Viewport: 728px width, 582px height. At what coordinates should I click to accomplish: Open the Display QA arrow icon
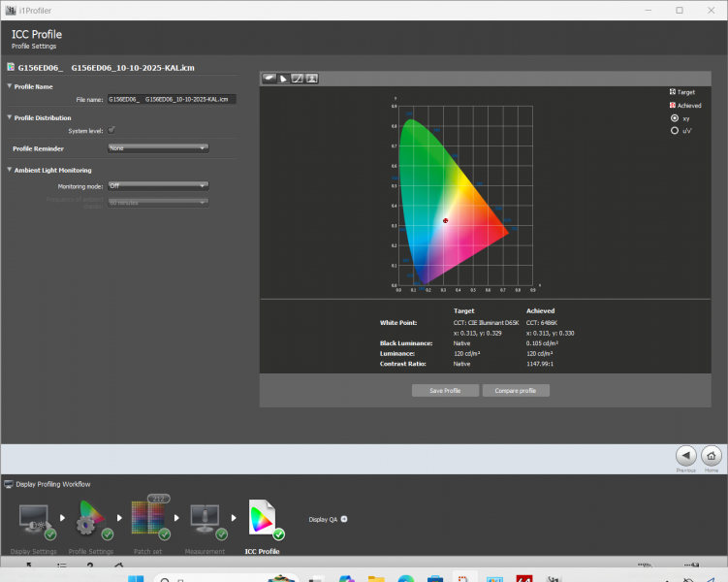tap(344, 519)
